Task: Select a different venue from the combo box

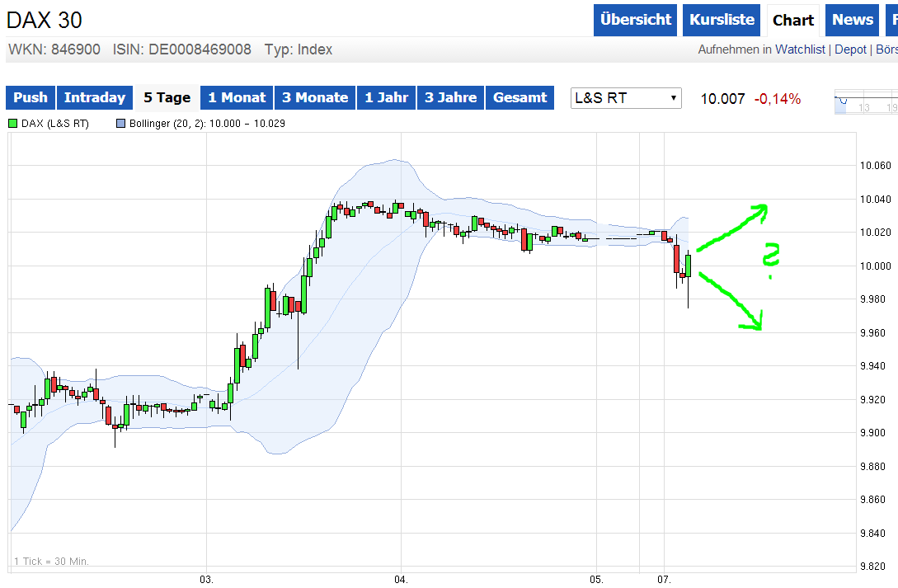Action: 626,97
